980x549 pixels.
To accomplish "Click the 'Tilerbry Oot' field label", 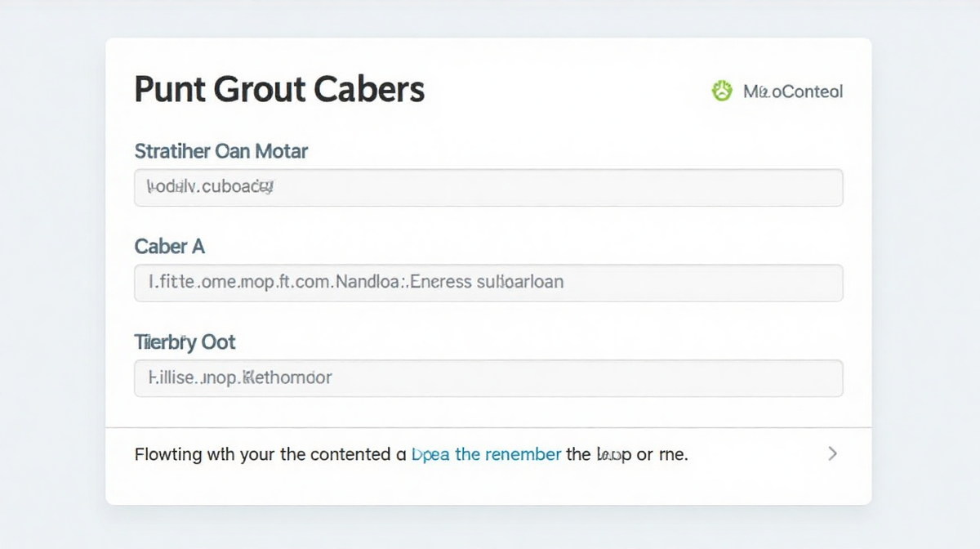I will 185,342.
